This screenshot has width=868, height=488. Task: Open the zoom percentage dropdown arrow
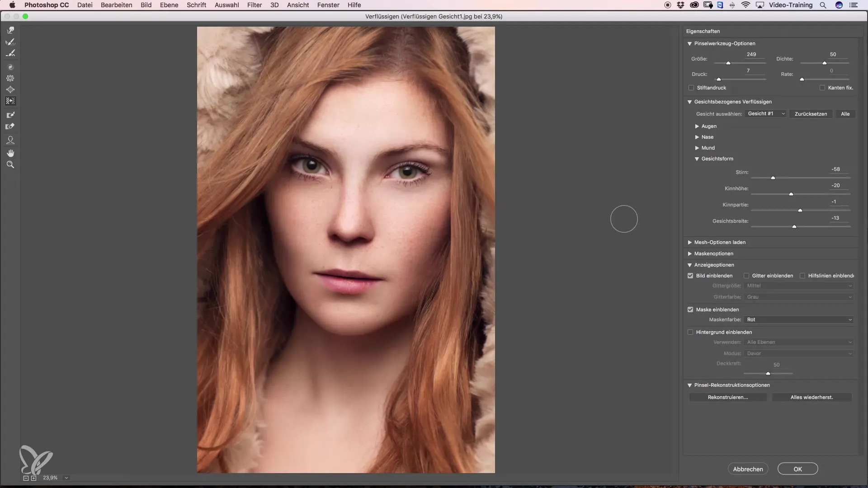click(x=66, y=478)
